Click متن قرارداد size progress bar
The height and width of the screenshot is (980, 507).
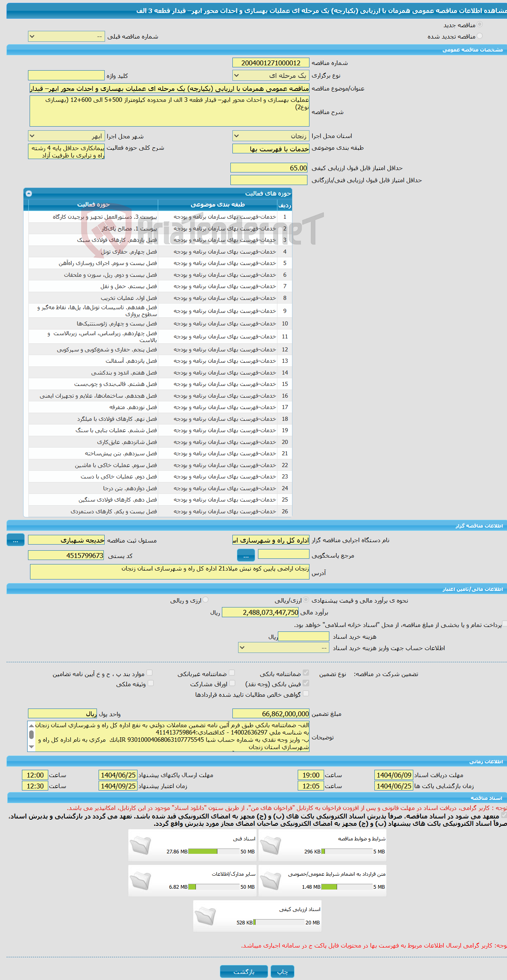coord(347,887)
